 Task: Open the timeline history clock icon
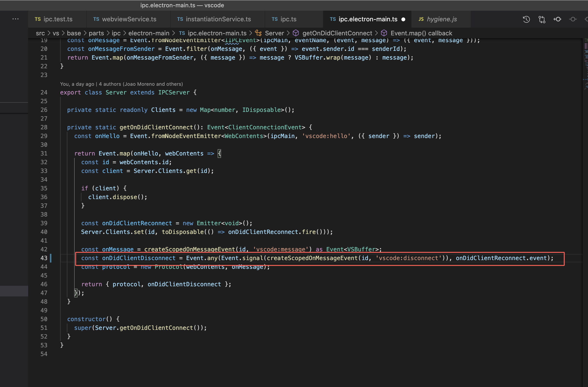(x=526, y=19)
